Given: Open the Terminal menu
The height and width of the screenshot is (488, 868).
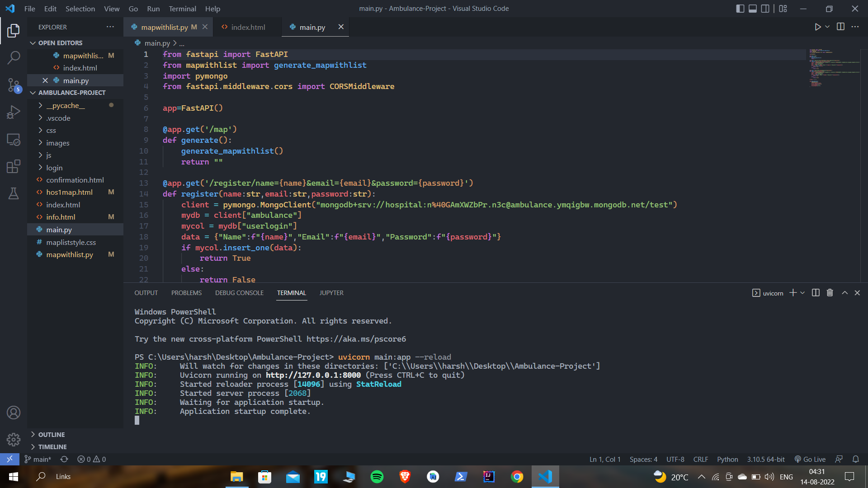Looking at the screenshot, I should [x=182, y=9].
